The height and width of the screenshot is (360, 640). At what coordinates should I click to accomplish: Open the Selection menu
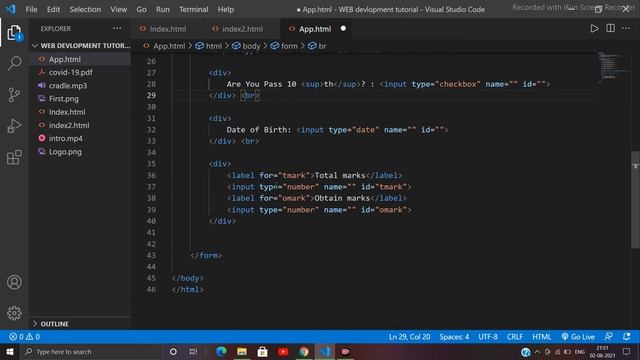tap(85, 9)
